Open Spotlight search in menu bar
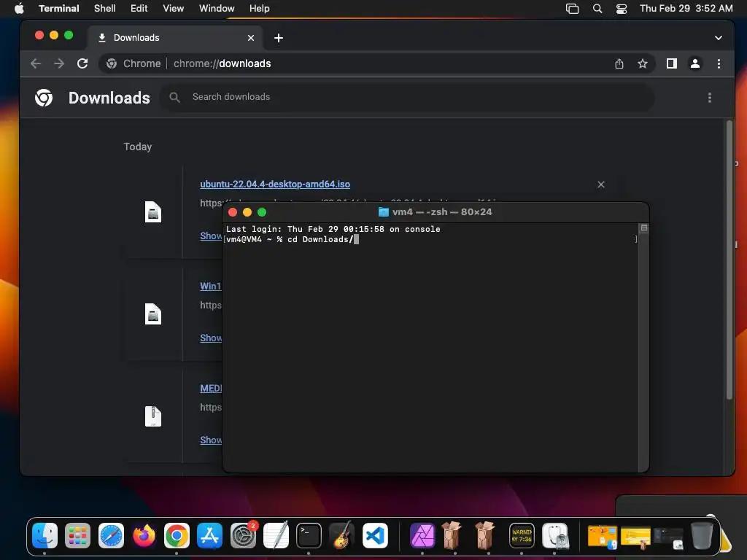Image resolution: width=747 pixels, height=560 pixels. click(597, 9)
